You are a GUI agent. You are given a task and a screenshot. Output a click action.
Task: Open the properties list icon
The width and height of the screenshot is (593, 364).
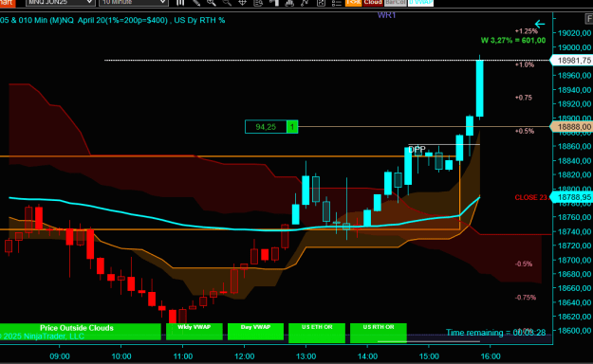pyautogui.click(x=336, y=2)
